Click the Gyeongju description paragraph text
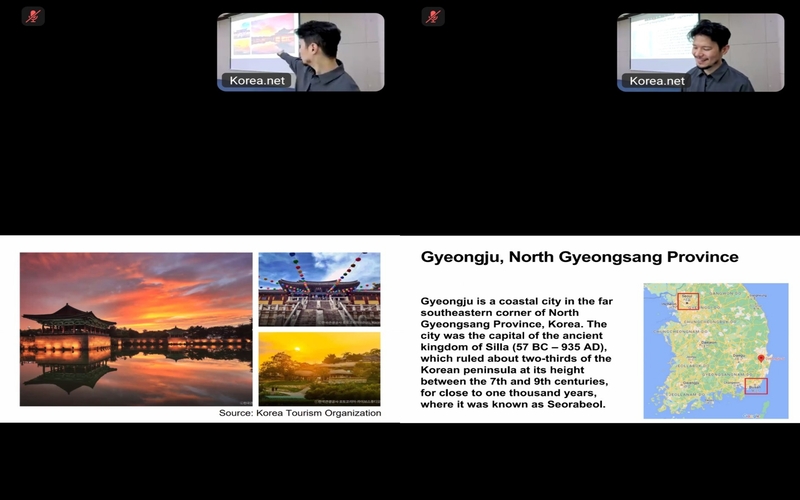This screenshot has height=500, width=800. click(516, 352)
